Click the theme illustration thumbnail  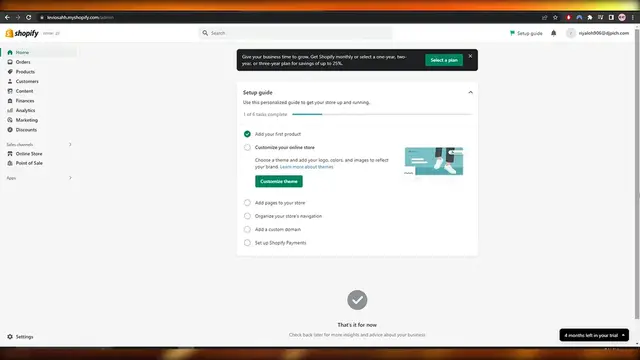click(x=433, y=161)
